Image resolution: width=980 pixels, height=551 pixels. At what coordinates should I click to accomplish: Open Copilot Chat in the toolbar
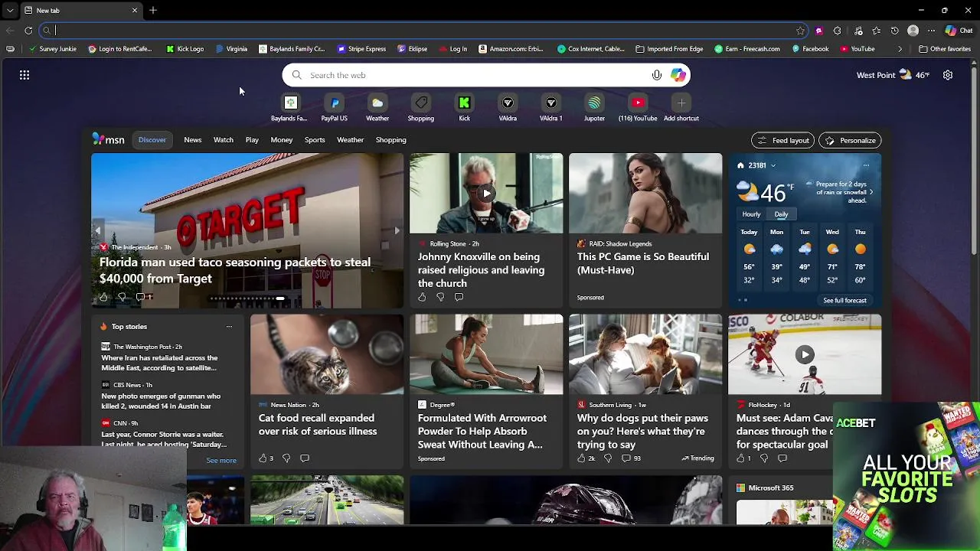959,31
